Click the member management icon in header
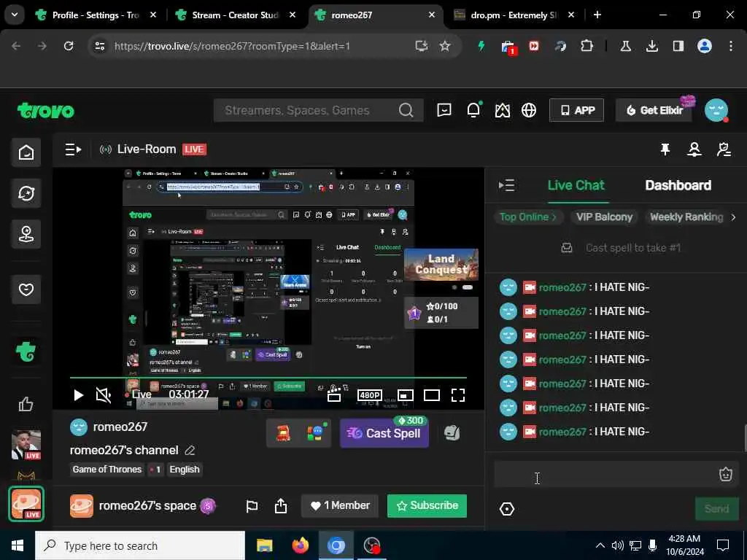 724,149
